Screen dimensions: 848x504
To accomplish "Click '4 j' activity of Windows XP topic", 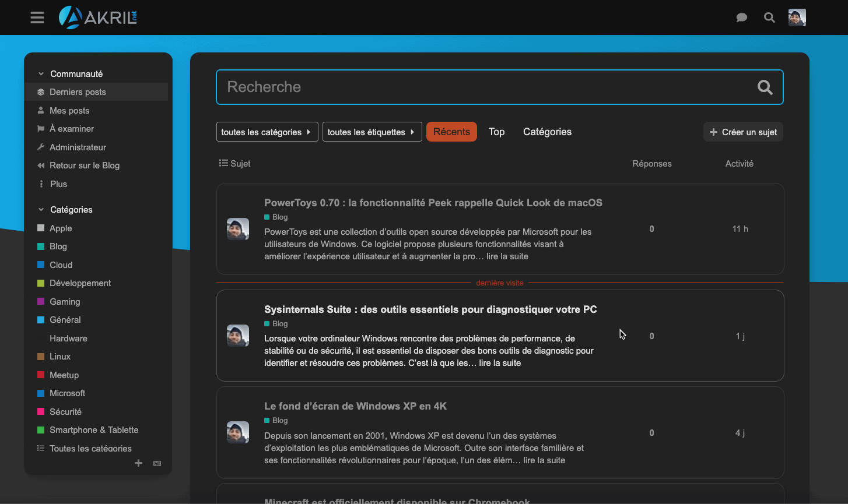I will click(x=740, y=433).
